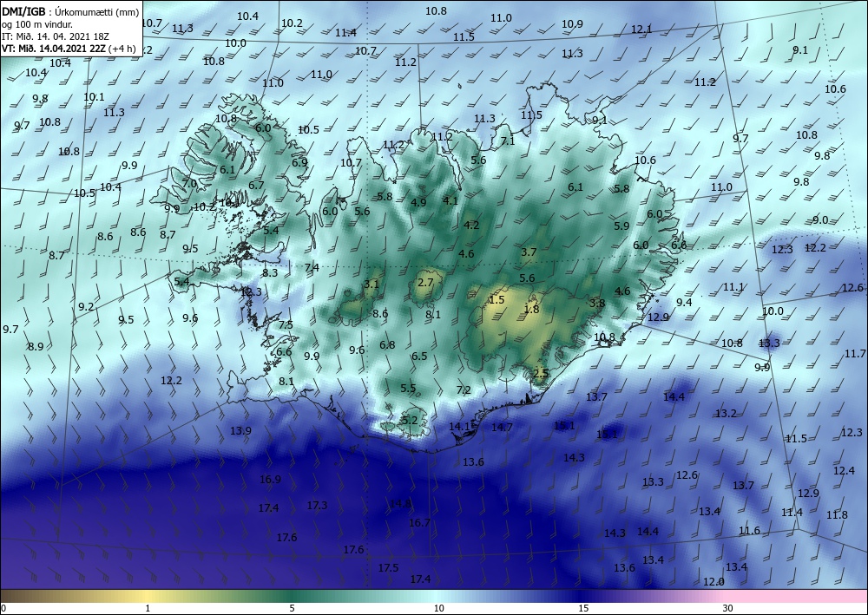868x615 pixels.
Task: Click the '12.0' value at the bottom right
Action: coord(713,582)
